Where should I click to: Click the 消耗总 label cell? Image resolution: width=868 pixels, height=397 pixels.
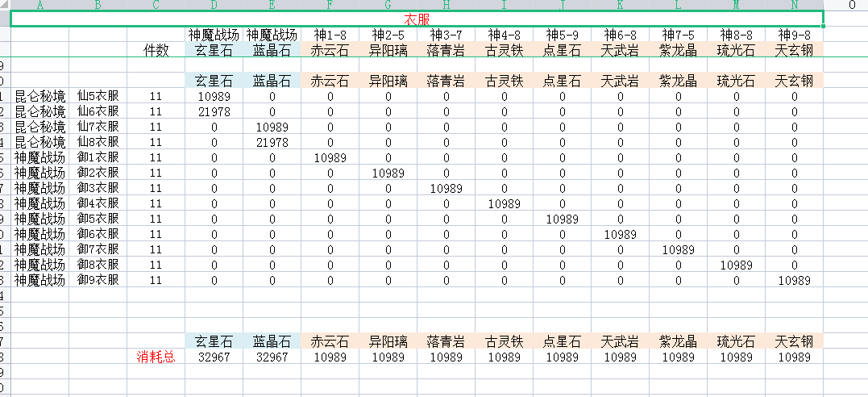156,357
